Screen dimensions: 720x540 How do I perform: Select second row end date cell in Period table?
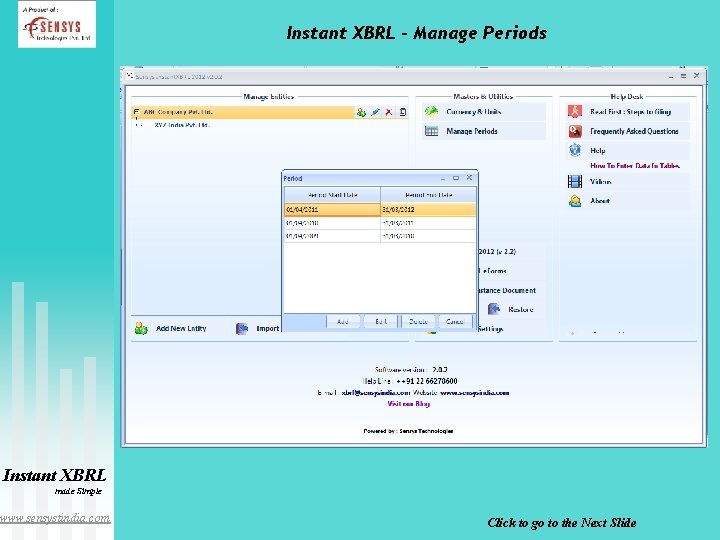coord(428,223)
